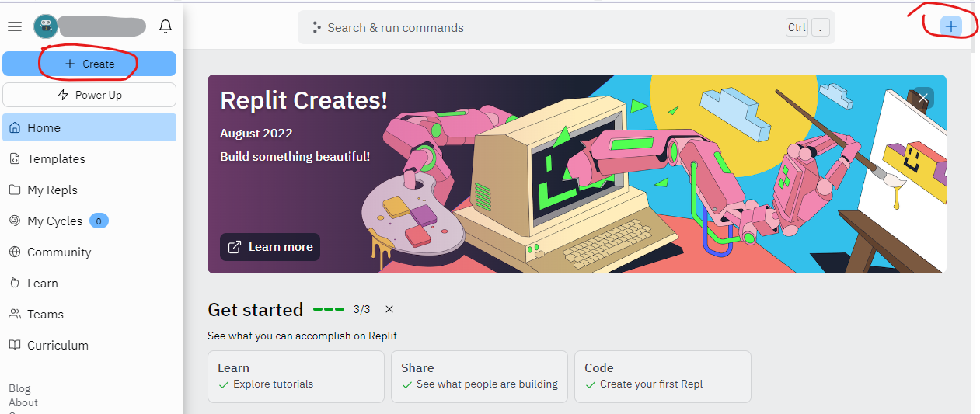Click the Power Up button
Image resolution: width=980 pixels, height=414 pixels.
[x=89, y=95]
